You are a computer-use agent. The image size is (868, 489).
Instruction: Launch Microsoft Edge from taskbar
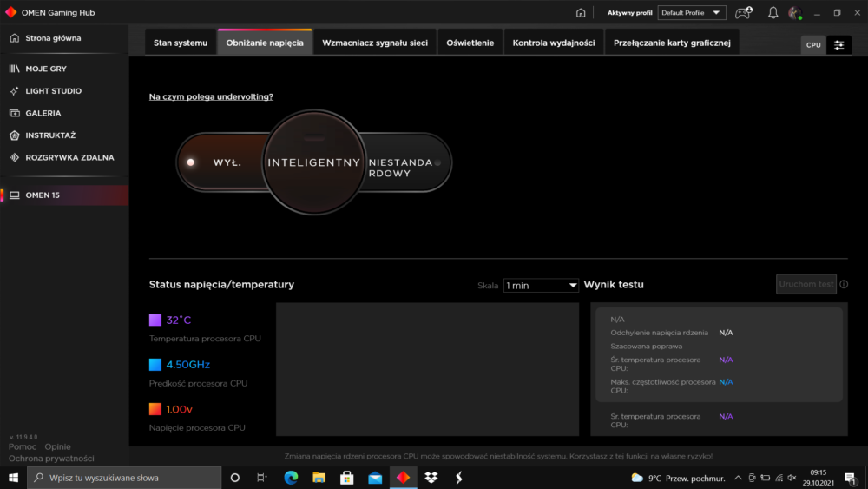[x=291, y=478]
